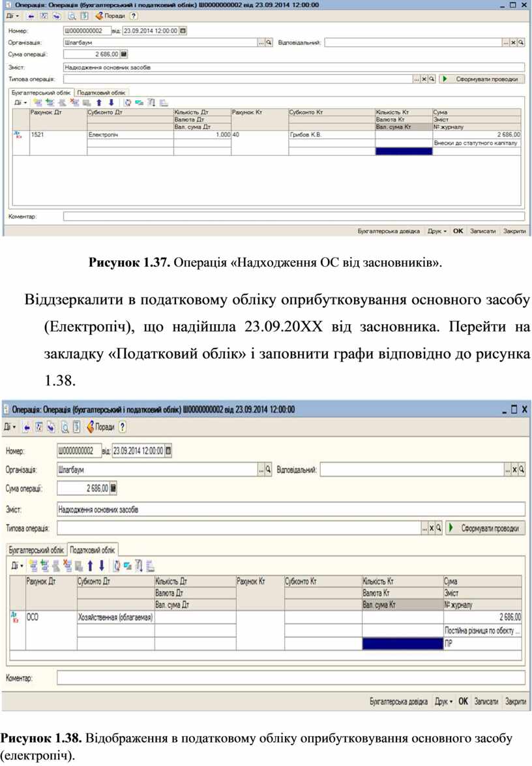
Task: Select Бухгалтерський облік tab in Figure 1.37
Action: tap(42, 92)
